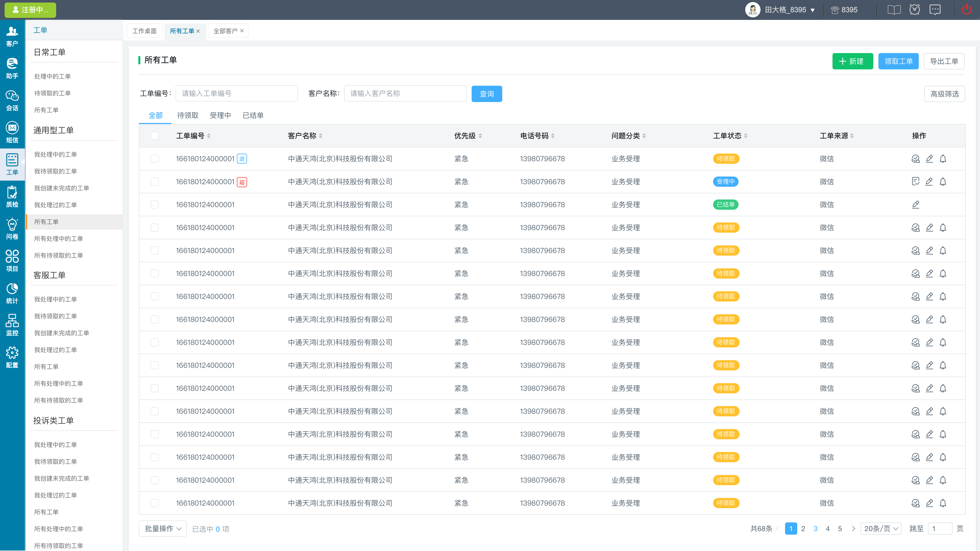Image resolution: width=980 pixels, height=551 pixels.
Task: Open the 项目 project module
Action: coord(12,261)
